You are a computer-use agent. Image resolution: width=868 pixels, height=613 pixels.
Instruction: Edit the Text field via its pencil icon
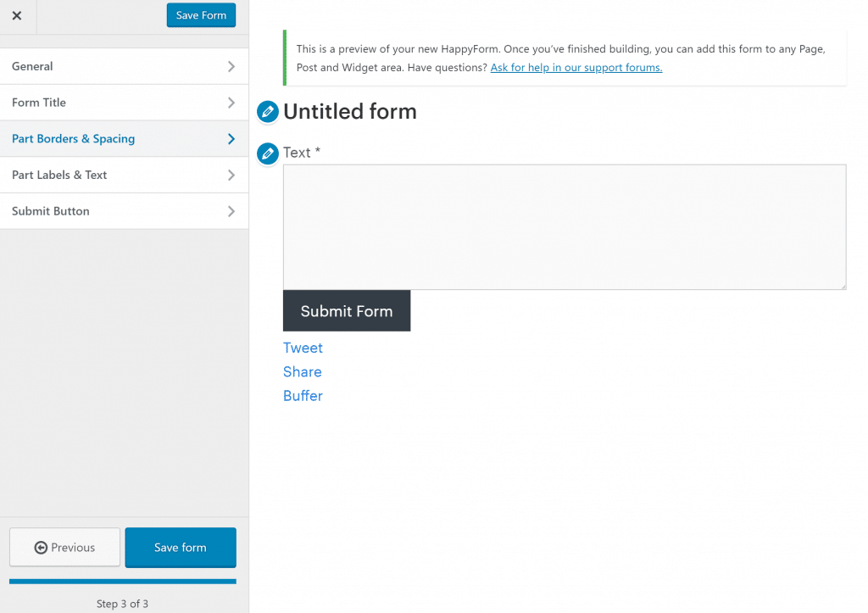pyautogui.click(x=267, y=153)
